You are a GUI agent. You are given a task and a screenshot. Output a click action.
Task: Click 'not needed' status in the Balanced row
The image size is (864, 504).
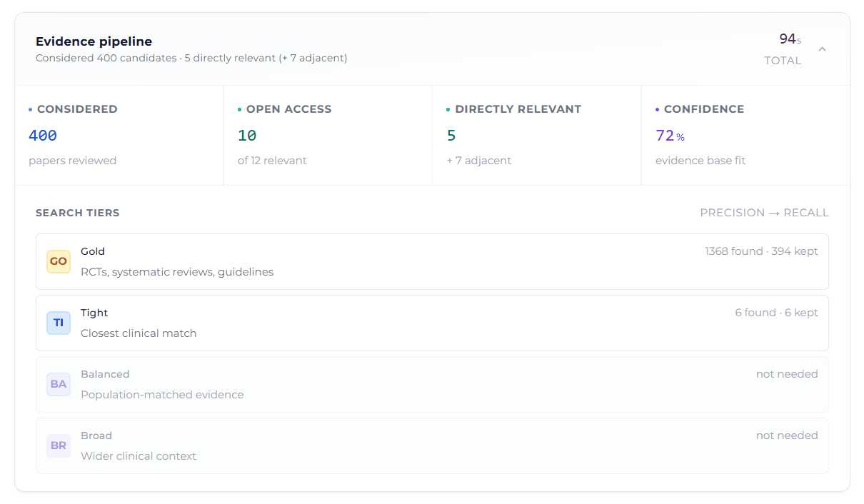pos(787,374)
